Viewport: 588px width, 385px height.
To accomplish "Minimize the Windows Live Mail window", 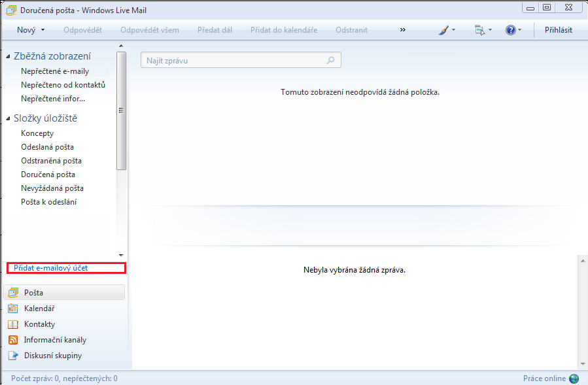I will click(530, 8).
